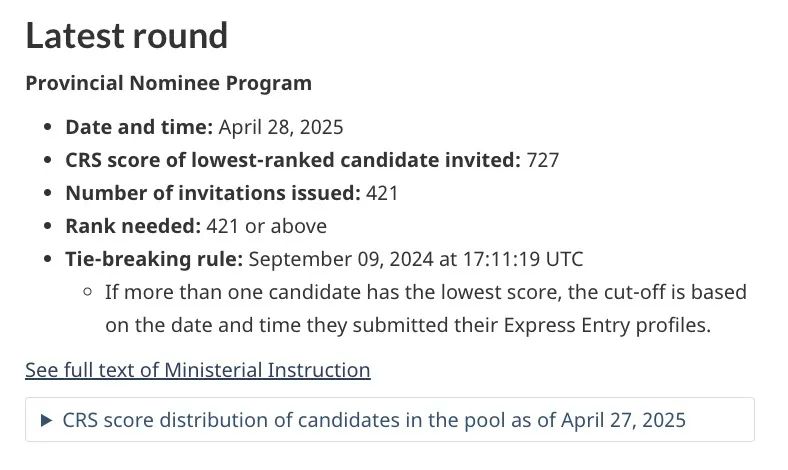Click the 421 invitations issued value
Viewport: 788px width, 470px height.
tap(382, 193)
